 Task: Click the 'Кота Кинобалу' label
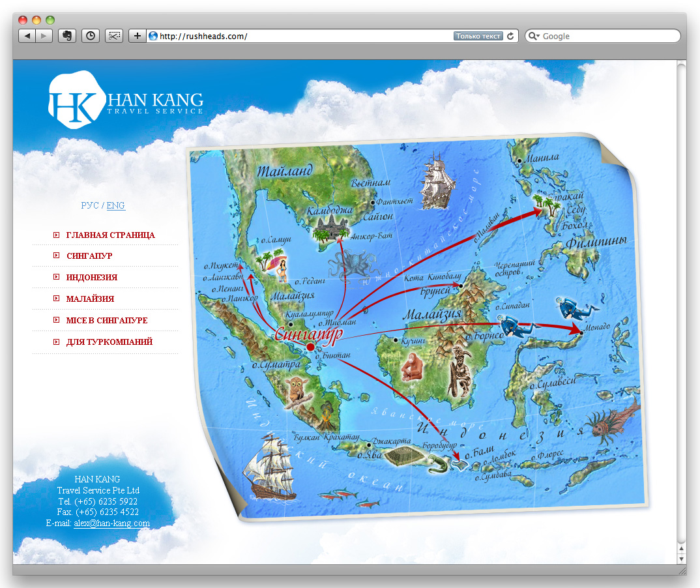click(x=432, y=277)
